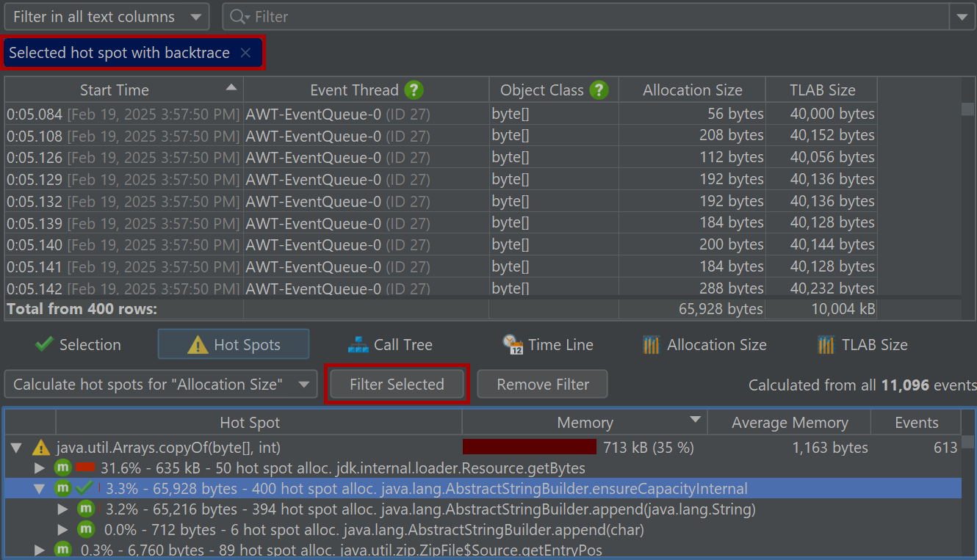Click the Memory column sort arrow
Screen dimensions: 977x560
click(x=694, y=420)
